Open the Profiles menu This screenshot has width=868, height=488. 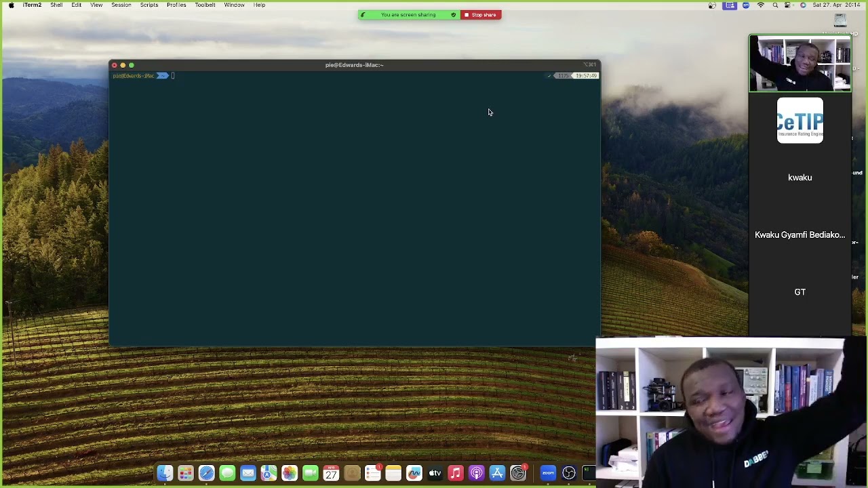click(x=176, y=5)
